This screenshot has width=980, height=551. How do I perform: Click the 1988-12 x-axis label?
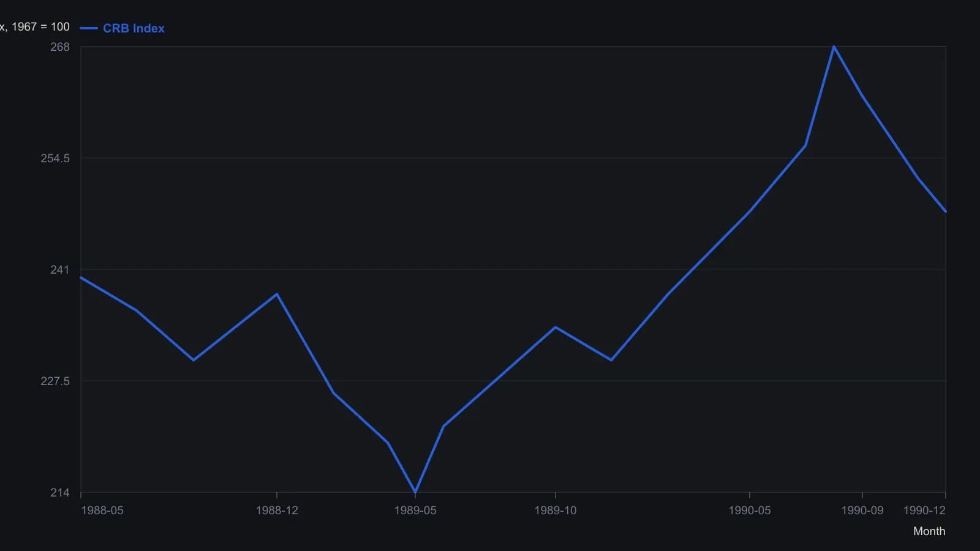(x=277, y=511)
